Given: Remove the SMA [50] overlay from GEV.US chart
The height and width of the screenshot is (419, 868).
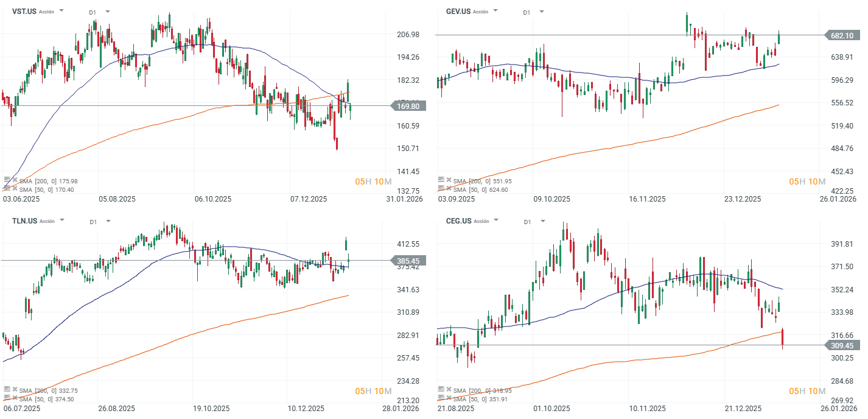Looking at the screenshot, I should (449, 189).
